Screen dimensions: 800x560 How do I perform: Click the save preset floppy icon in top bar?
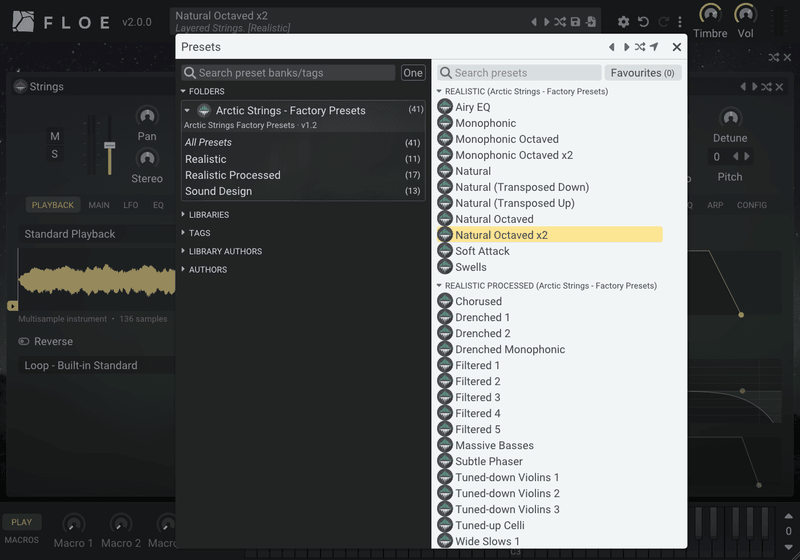pyautogui.click(x=575, y=21)
